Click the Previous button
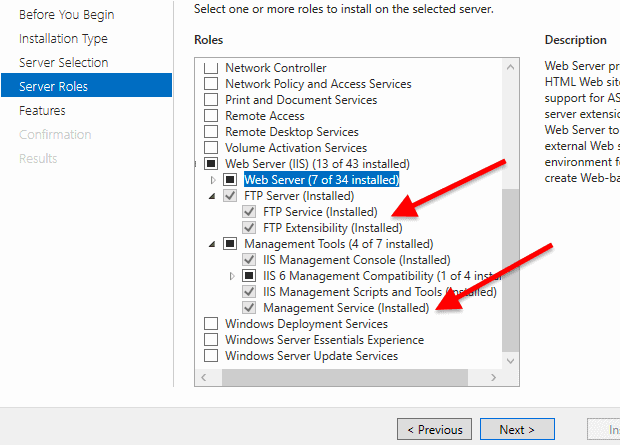Viewport: 620px width, 445px height. tap(434, 429)
